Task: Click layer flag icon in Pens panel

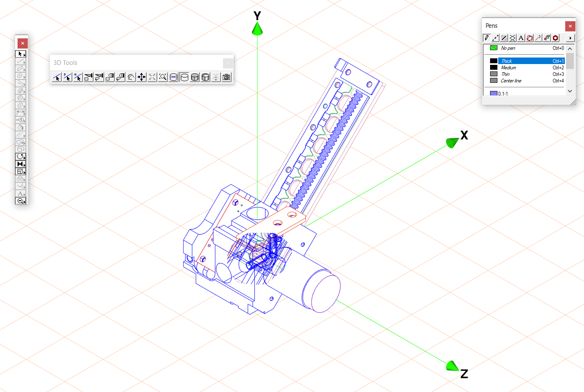Action: [x=547, y=38]
